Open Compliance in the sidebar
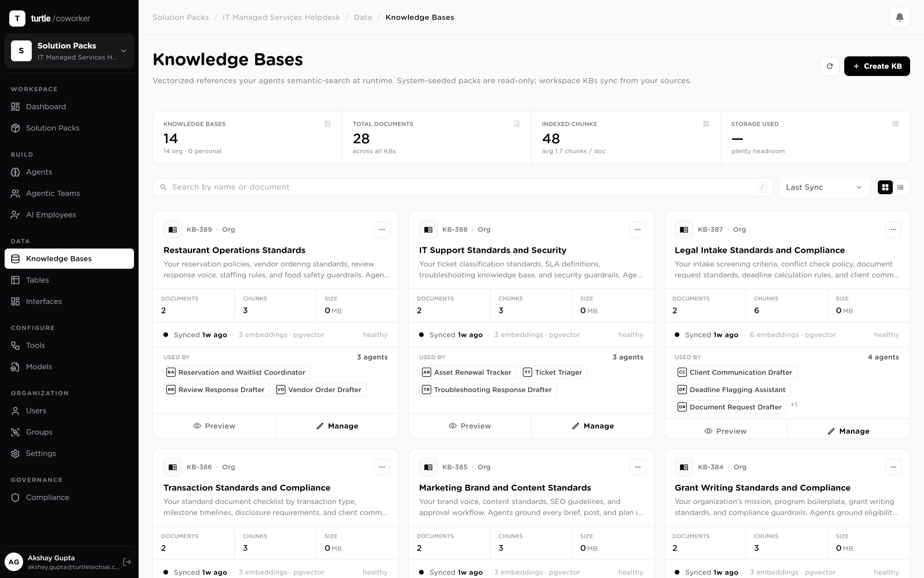The image size is (924, 578). pyautogui.click(x=69, y=498)
